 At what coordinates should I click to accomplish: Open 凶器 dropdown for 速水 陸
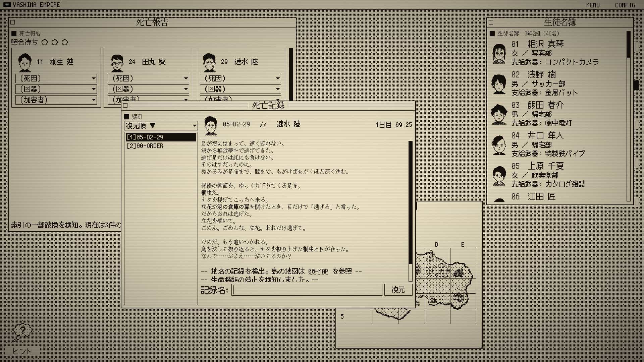click(240, 89)
